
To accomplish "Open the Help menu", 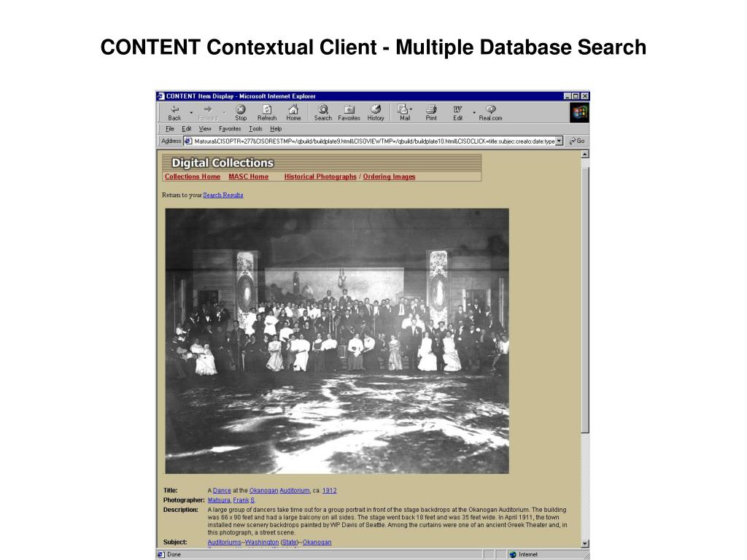I will [x=276, y=128].
